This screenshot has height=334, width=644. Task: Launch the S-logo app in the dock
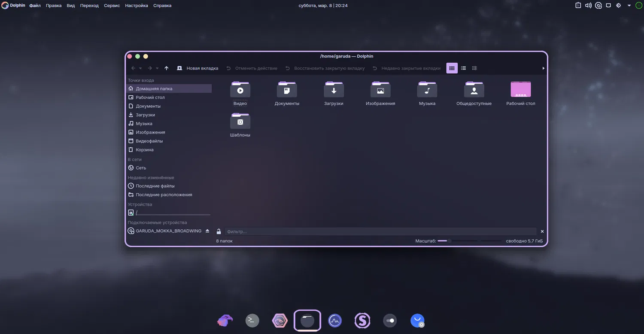(362, 320)
